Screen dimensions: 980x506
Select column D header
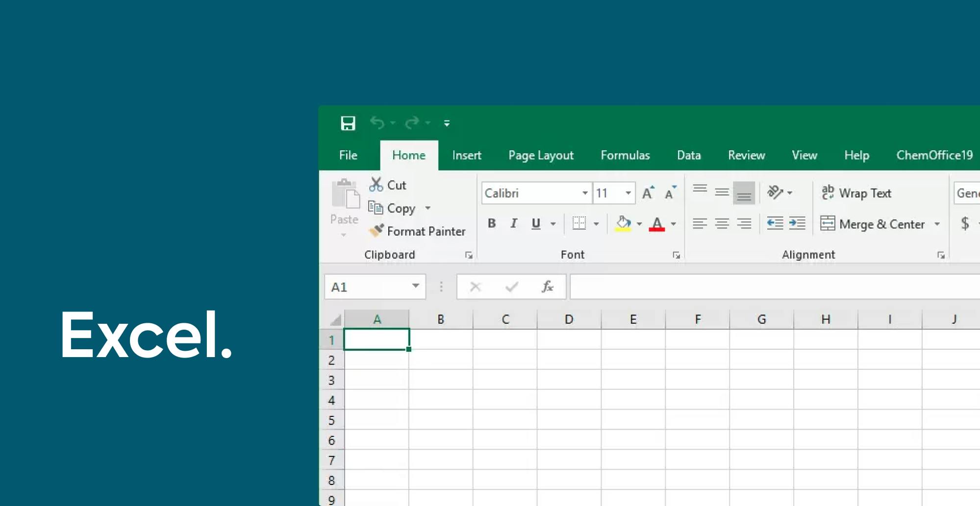[x=569, y=319]
